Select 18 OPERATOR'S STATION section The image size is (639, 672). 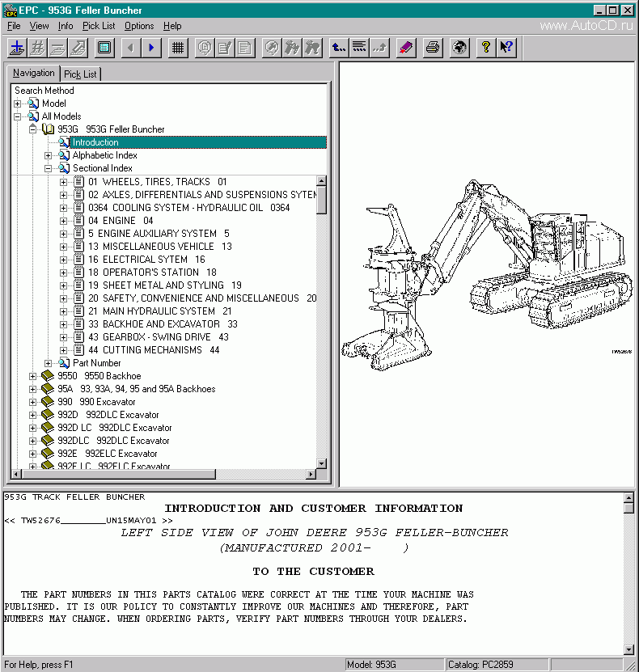[152, 273]
